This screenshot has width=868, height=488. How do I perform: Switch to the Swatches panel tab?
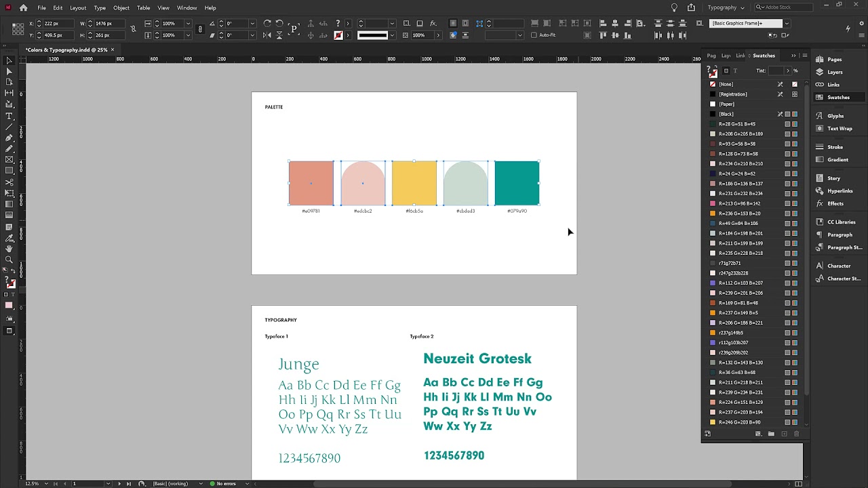coord(764,56)
